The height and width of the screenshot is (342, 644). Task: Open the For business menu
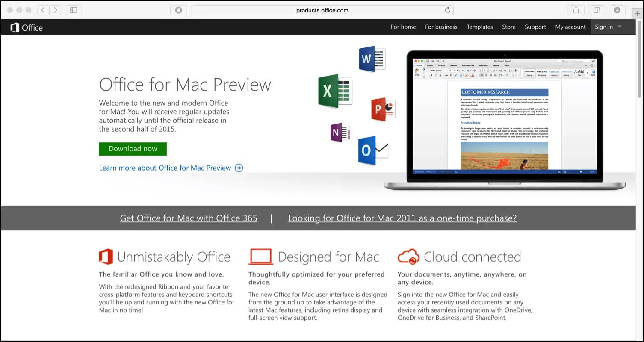tap(441, 27)
